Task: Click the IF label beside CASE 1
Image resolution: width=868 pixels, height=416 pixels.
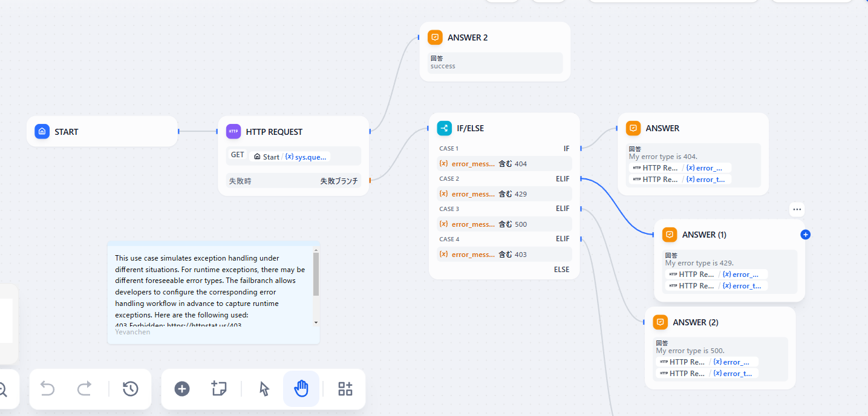Action: pos(567,148)
